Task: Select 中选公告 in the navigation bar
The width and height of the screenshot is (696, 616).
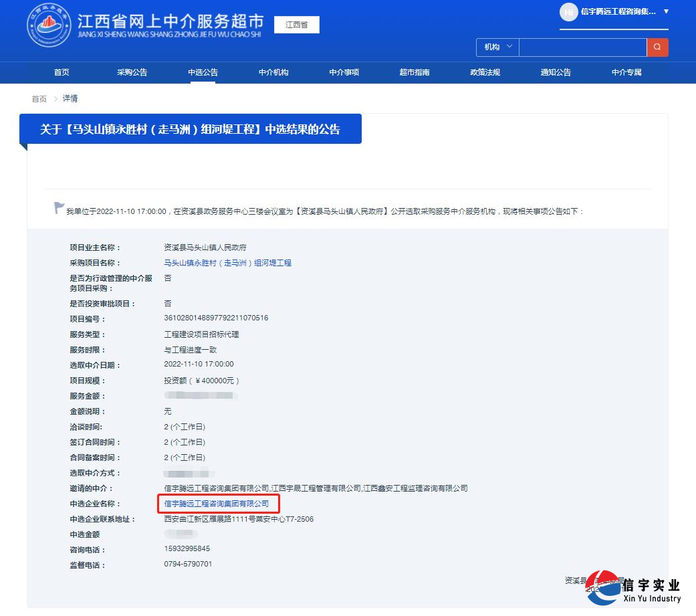Action: pos(202,72)
